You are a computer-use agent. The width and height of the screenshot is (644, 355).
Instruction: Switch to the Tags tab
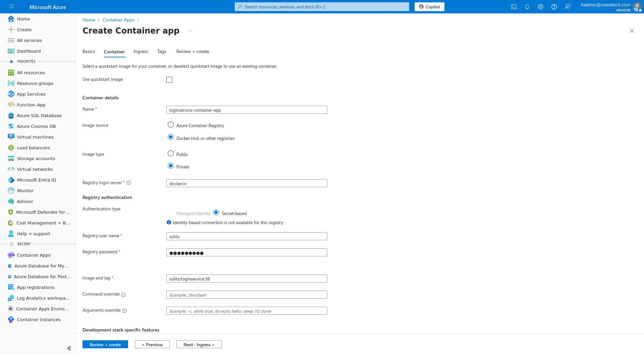(x=162, y=51)
